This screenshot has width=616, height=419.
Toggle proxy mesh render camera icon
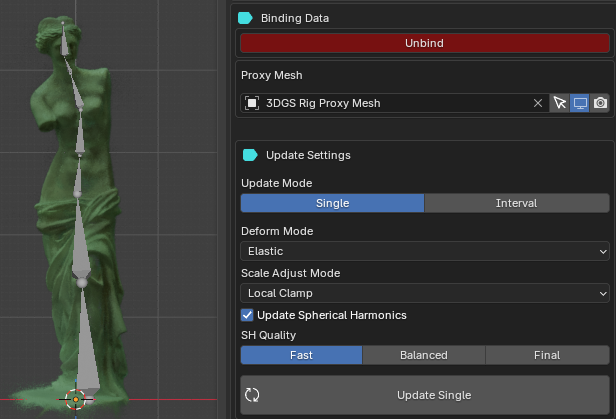click(600, 103)
